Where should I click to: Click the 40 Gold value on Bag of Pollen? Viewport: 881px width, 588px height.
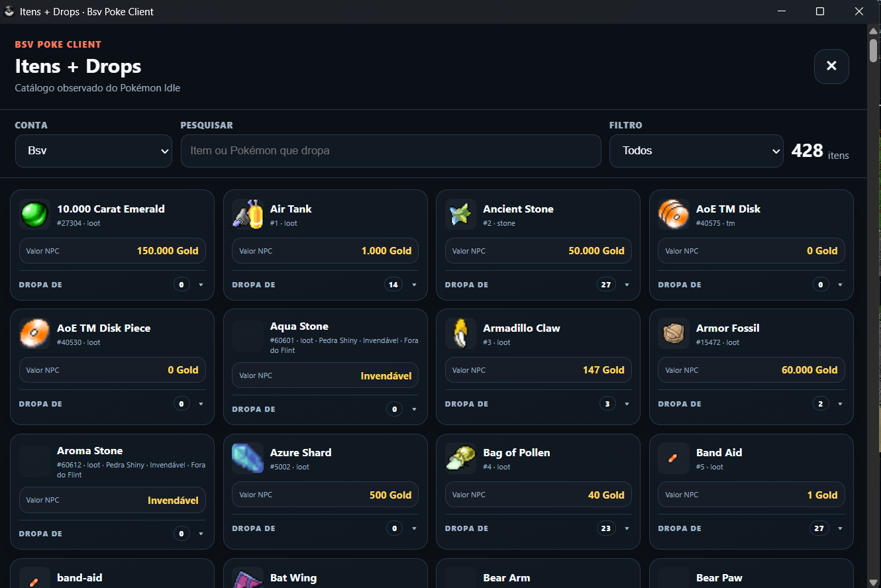pos(606,495)
